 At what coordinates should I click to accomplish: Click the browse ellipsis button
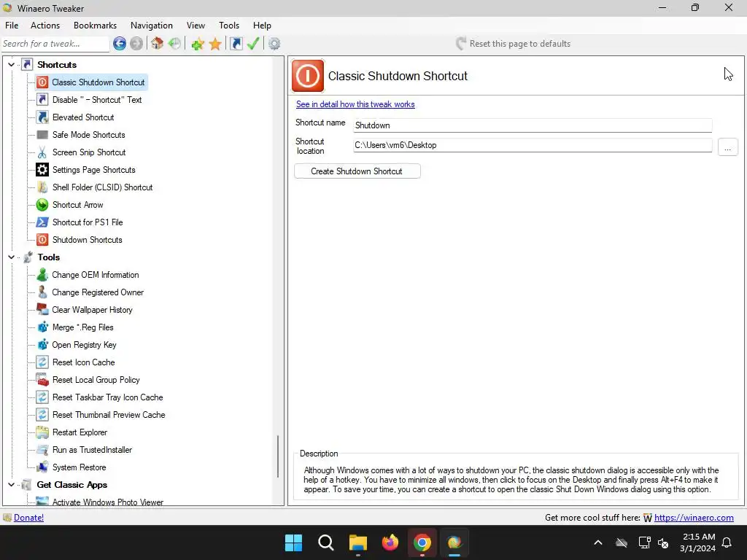coord(727,147)
